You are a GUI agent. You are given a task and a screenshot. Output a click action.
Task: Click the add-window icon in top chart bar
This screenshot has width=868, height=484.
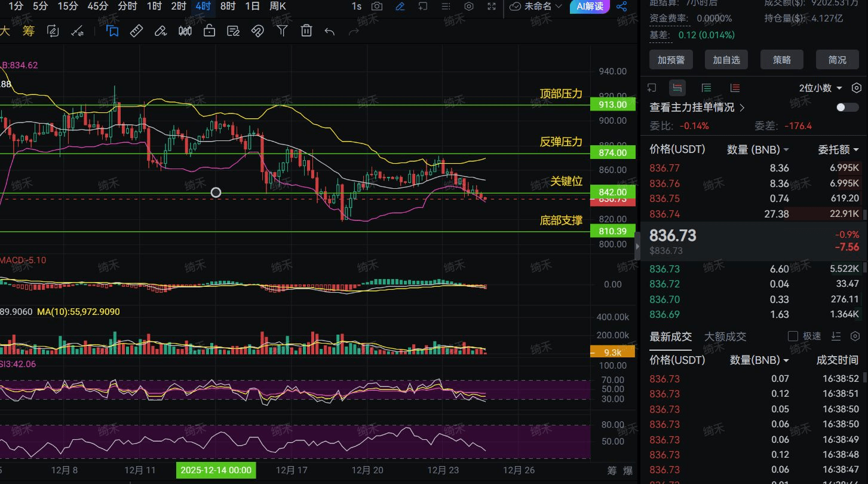[x=423, y=7]
